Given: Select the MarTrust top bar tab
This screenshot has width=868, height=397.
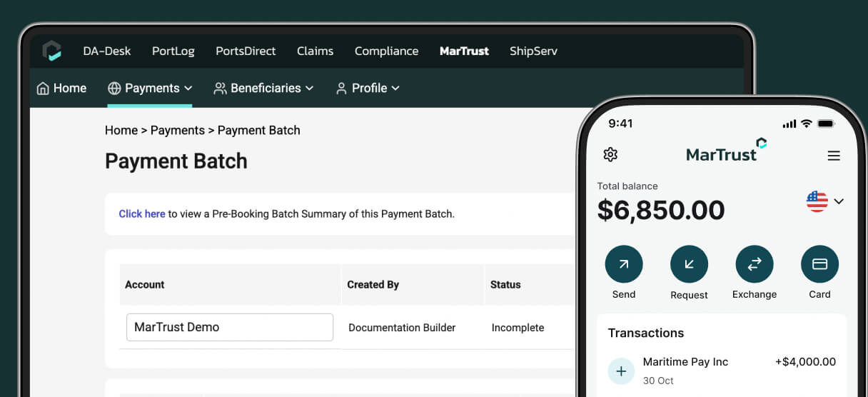Looking at the screenshot, I should pyautogui.click(x=464, y=51).
